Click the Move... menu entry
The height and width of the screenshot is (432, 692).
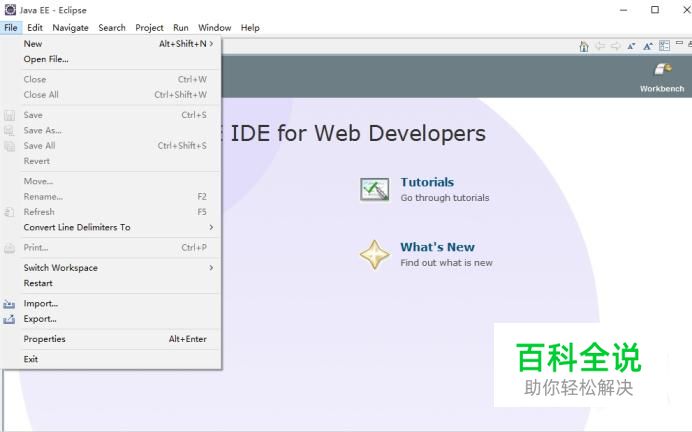pos(110,181)
